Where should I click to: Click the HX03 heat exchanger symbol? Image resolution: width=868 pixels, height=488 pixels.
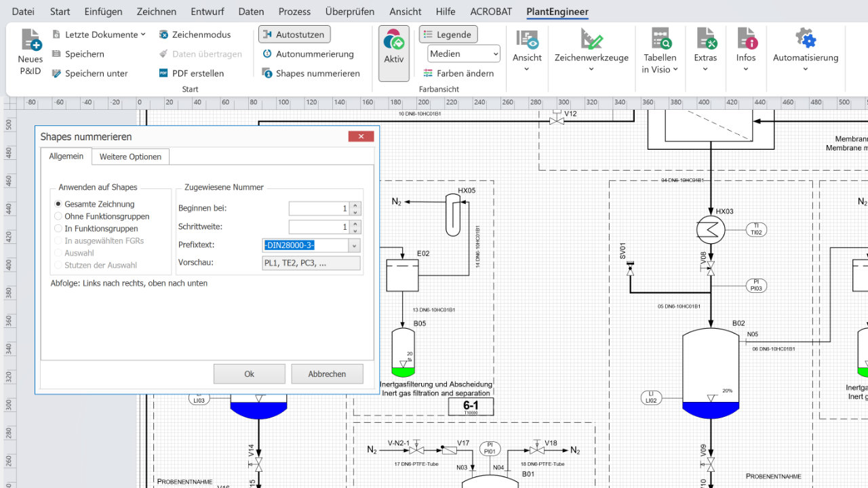[711, 230]
